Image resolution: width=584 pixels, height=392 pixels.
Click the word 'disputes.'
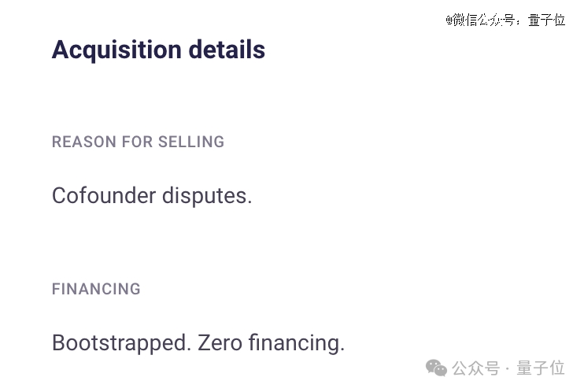(x=207, y=196)
